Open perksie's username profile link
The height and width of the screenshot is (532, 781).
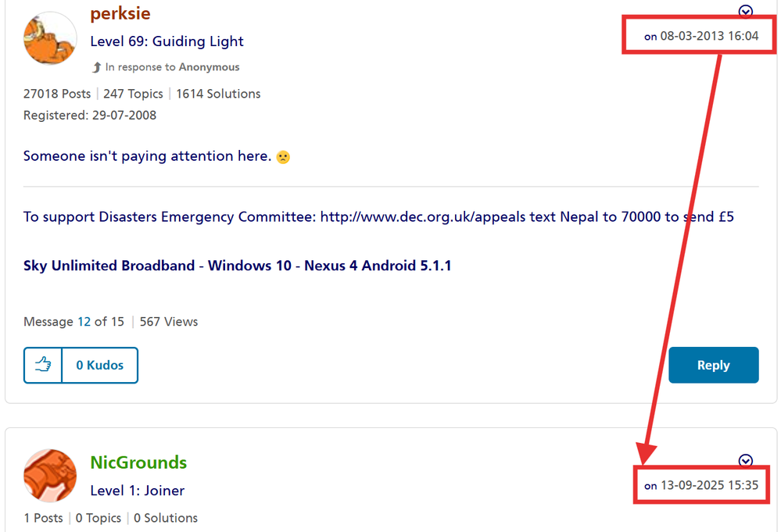120,13
